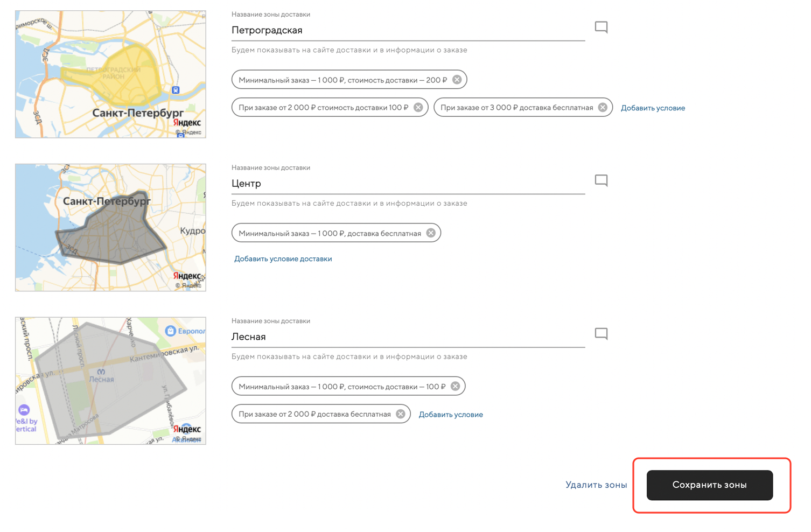The width and height of the screenshot is (811, 532).
Task: Click 'Добавить условие' link for Петроградская zone
Action: point(653,108)
